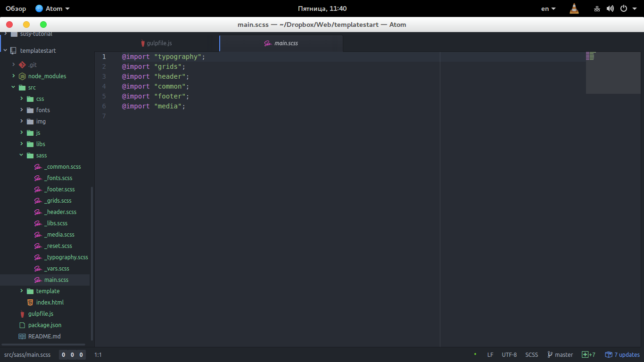Click the master branch label

[564, 354]
